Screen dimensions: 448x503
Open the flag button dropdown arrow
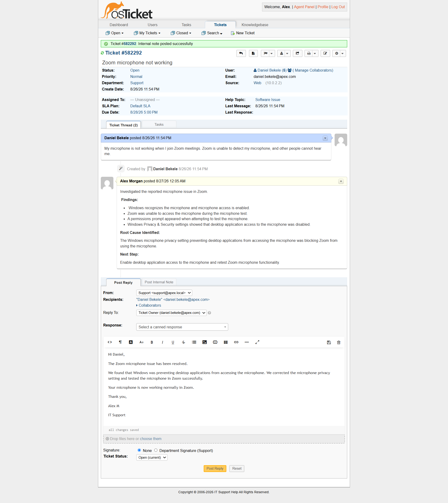272,53
